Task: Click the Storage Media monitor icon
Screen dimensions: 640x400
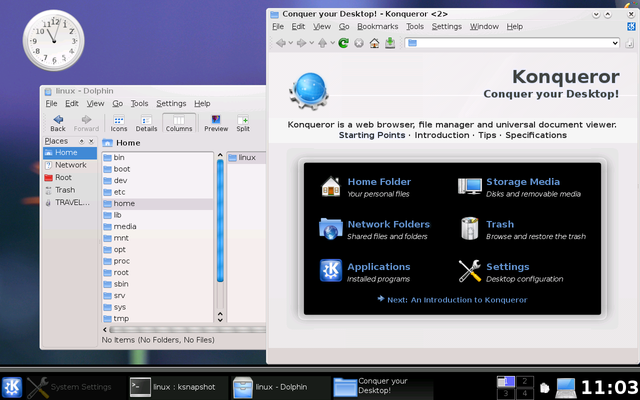Action: point(469,187)
